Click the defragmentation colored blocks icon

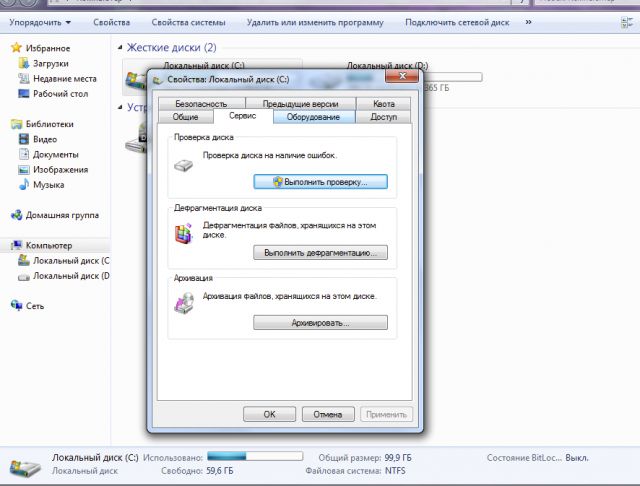pos(184,234)
